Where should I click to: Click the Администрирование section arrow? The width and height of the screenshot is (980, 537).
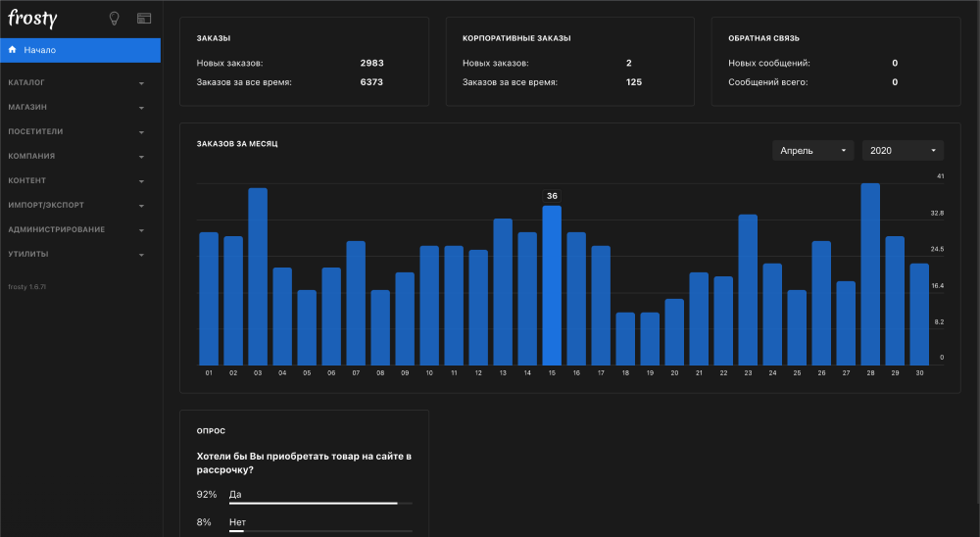141,230
